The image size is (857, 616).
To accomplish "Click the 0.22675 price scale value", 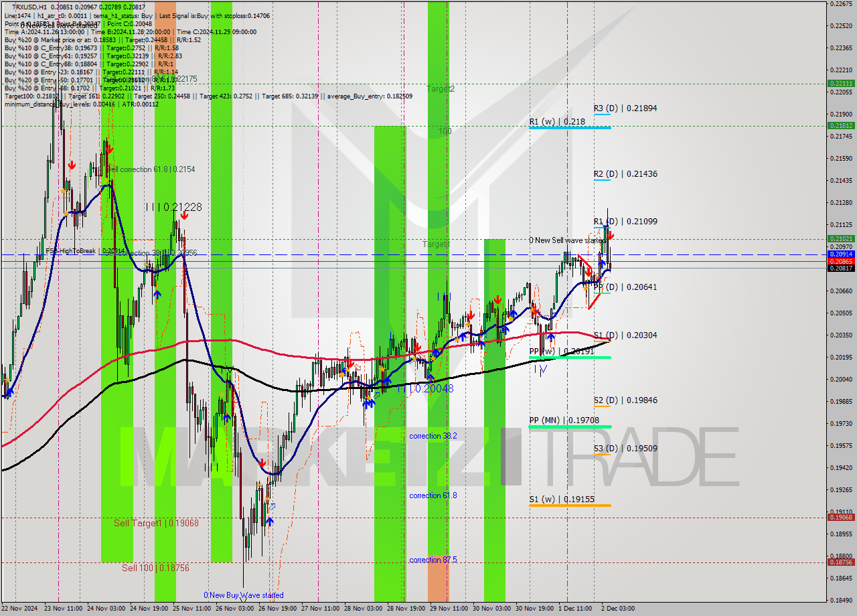I will coord(841,3).
